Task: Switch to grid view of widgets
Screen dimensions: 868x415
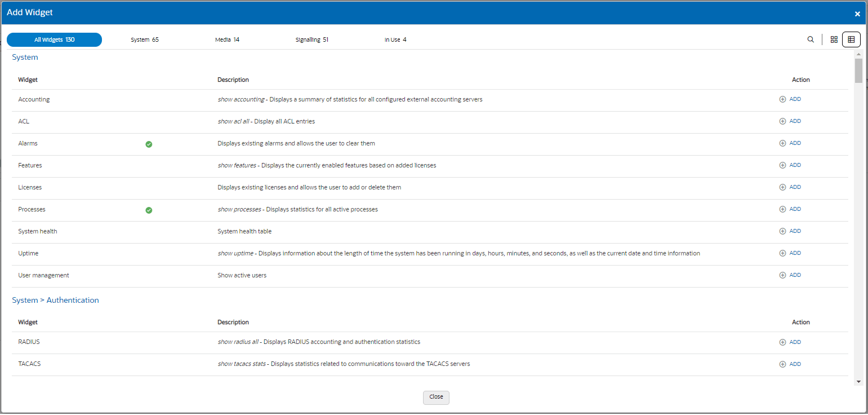Action: pyautogui.click(x=834, y=39)
